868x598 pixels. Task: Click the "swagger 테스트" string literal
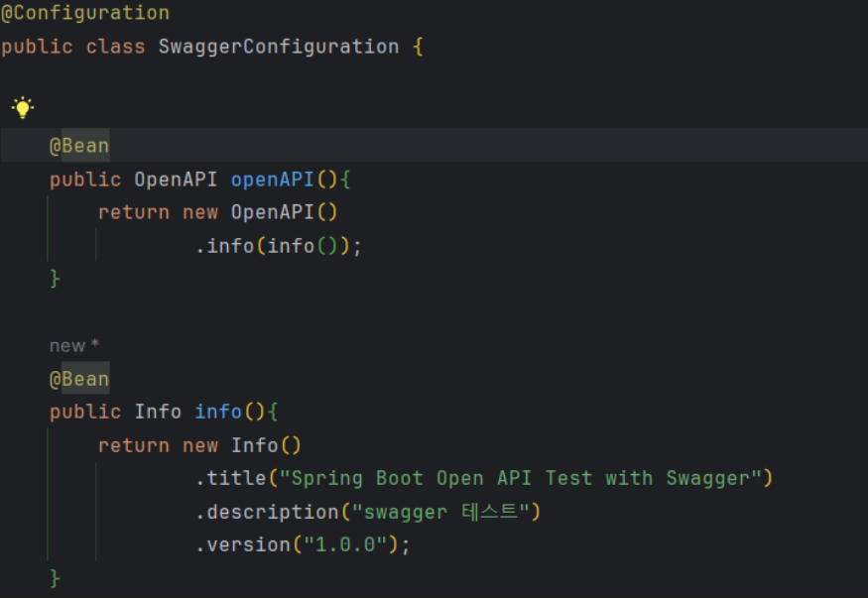click(x=441, y=512)
